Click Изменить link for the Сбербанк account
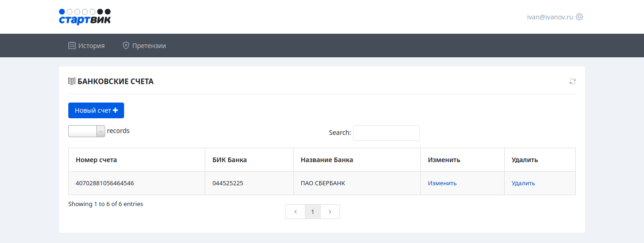The image size is (644, 243). 442,183
